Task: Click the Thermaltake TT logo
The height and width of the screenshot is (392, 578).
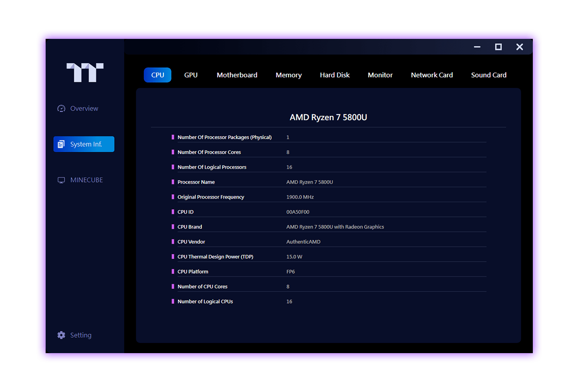Action: [85, 72]
